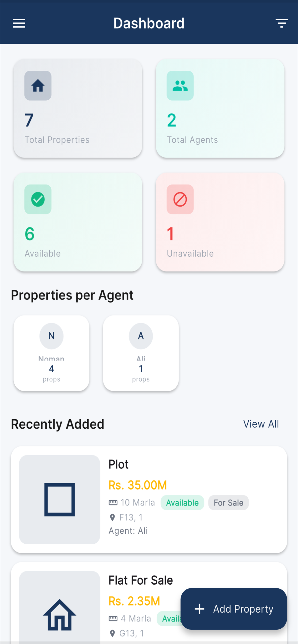298x644 pixels.
Task: Tap the Available tag on Plot listing
Action: [x=182, y=503]
